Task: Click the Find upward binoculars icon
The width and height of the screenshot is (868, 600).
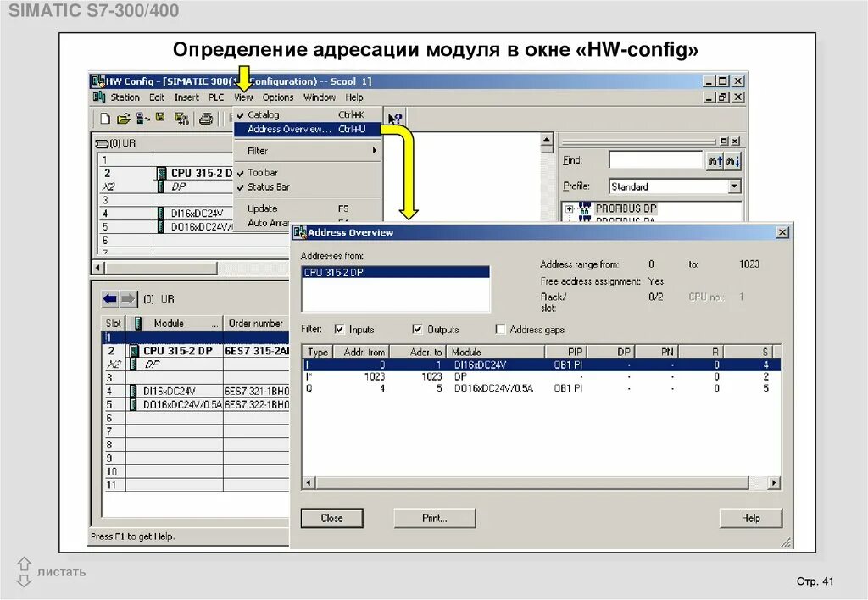Action: [715, 161]
